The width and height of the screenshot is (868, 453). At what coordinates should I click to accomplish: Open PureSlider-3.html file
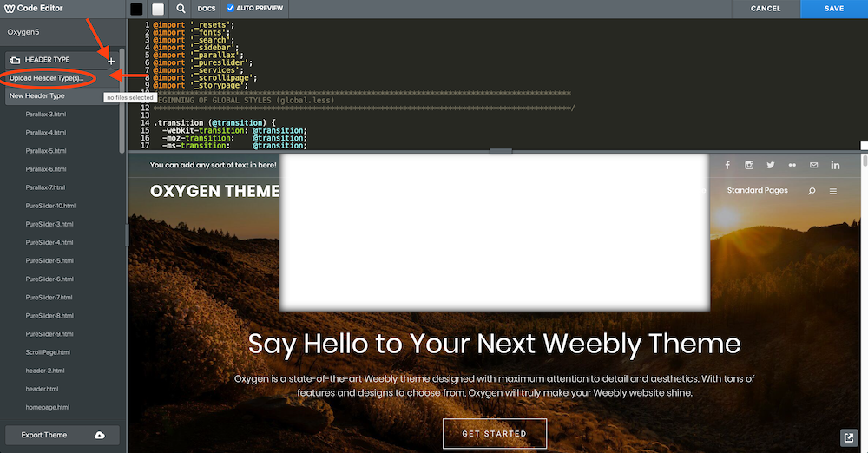(49, 224)
